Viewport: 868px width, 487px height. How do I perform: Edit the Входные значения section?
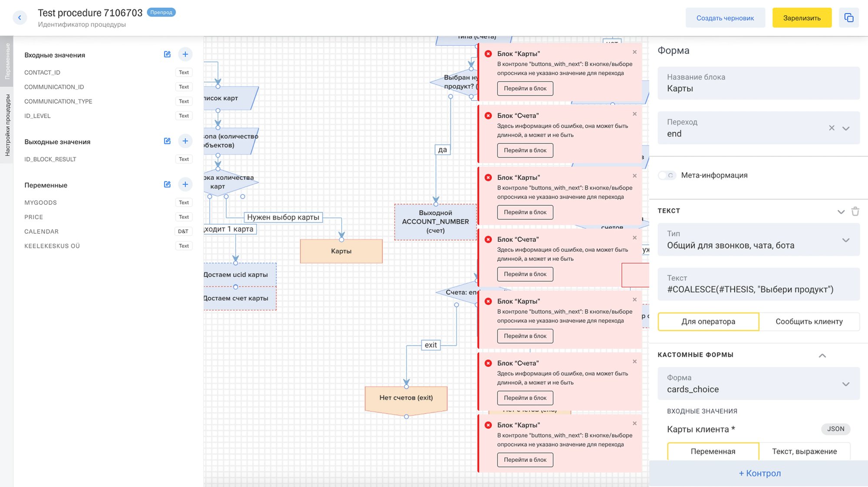coord(167,54)
